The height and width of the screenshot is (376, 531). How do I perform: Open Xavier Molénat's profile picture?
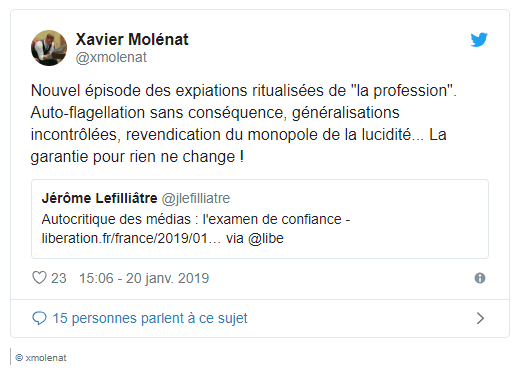coord(49,48)
